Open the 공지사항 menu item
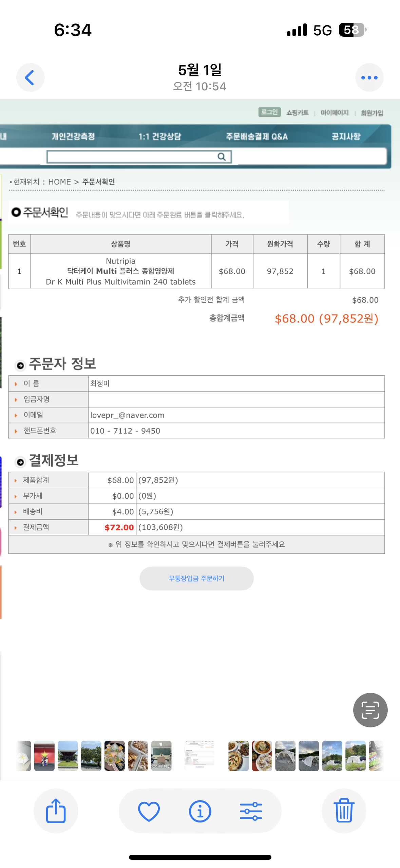This screenshot has width=400, height=868. pos(346,137)
